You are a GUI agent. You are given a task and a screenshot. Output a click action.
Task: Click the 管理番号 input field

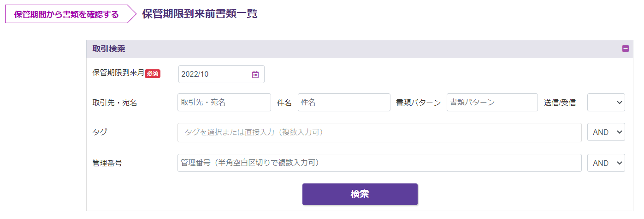[x=379, y=163]
